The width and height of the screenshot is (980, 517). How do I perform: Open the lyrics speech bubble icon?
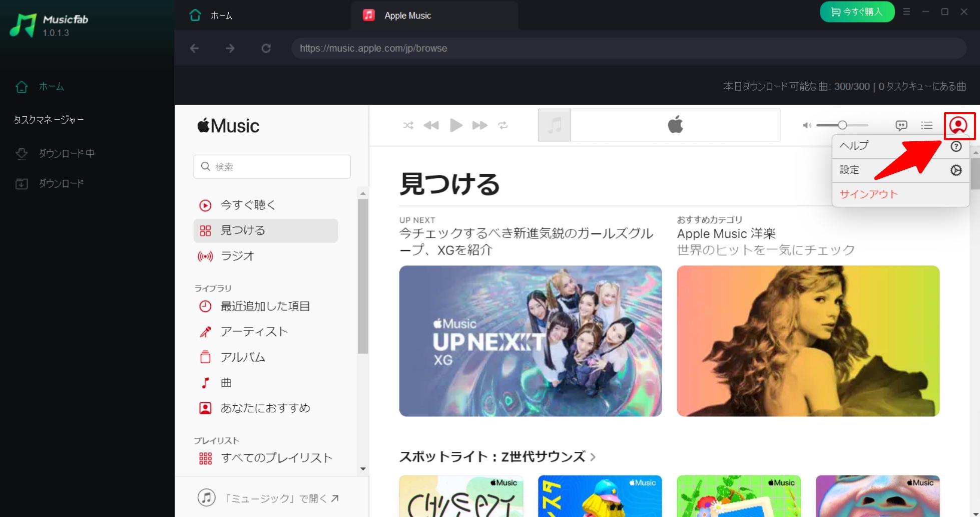click(901, 125)
